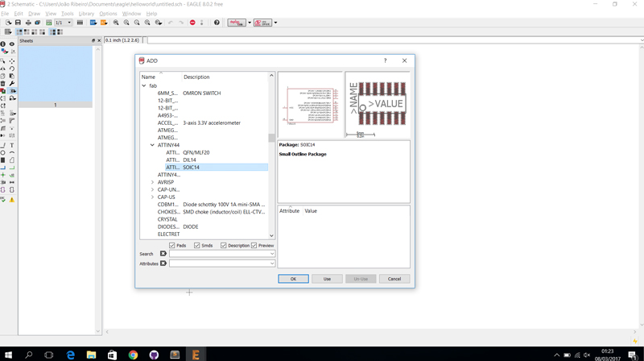Switch to board editor icon
The height and width of the screenshot is (361, 644).
click(x=49, y=23)
